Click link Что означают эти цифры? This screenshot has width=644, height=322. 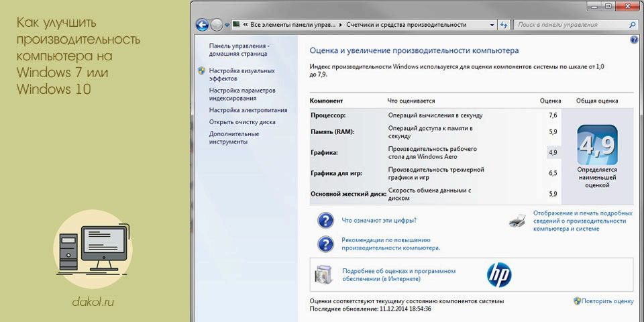click(x=379, y=220)
